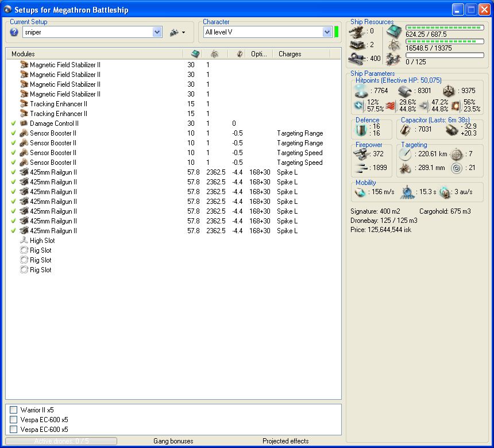The image size is (494, 448).
Task: Click the thermal resistance flame icon
Action: (x=391, y=106)
